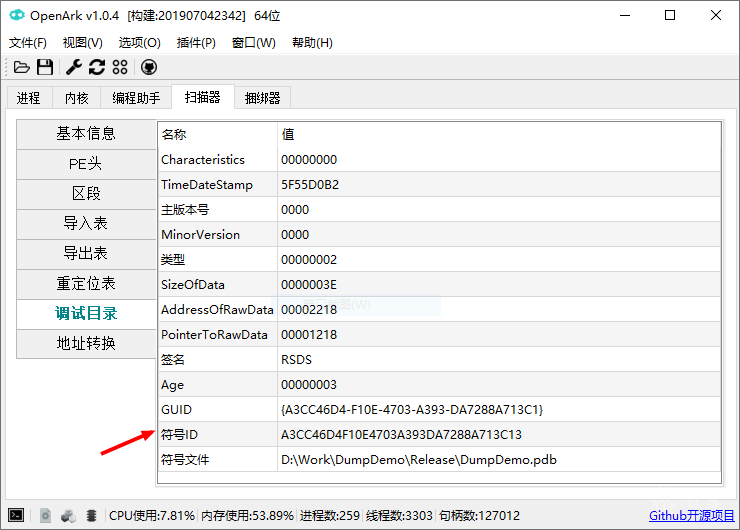The image size is (740, 530).
Task: Open the 视图(V) menu
Action: point(83,43)
